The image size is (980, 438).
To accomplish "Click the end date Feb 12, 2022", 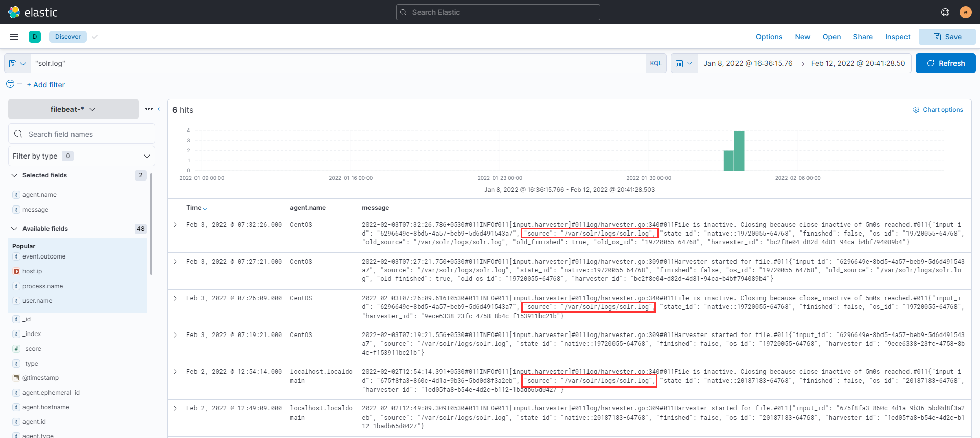I will tap(858, 63).
